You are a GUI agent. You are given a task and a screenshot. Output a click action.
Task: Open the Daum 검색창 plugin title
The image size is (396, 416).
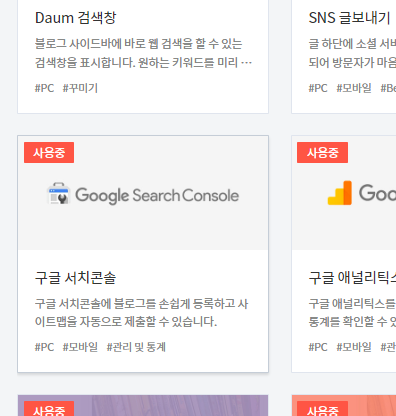tap(76, 18)
